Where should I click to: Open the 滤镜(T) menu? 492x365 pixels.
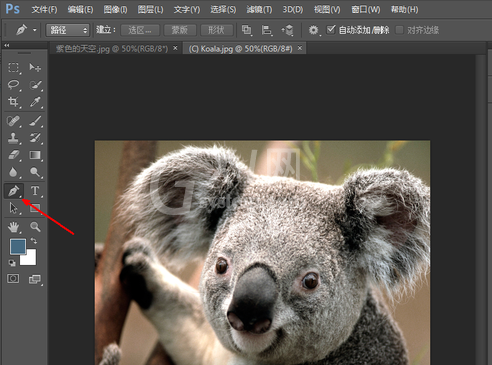(259, 9)
